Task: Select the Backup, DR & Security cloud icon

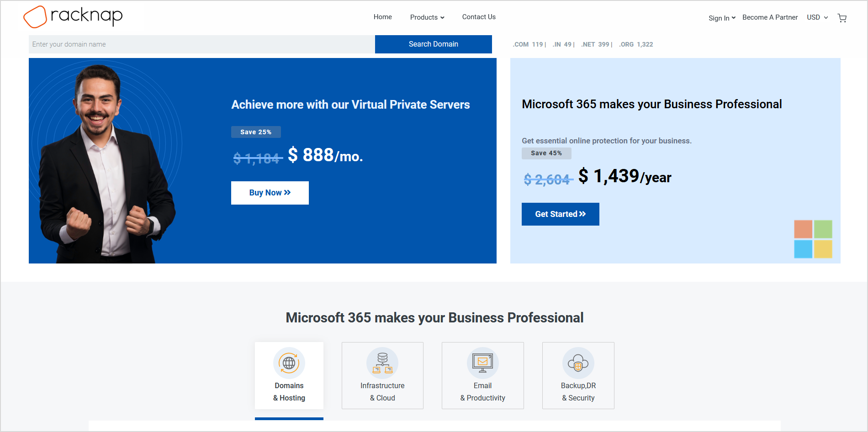Action: [x=578, y=363]
